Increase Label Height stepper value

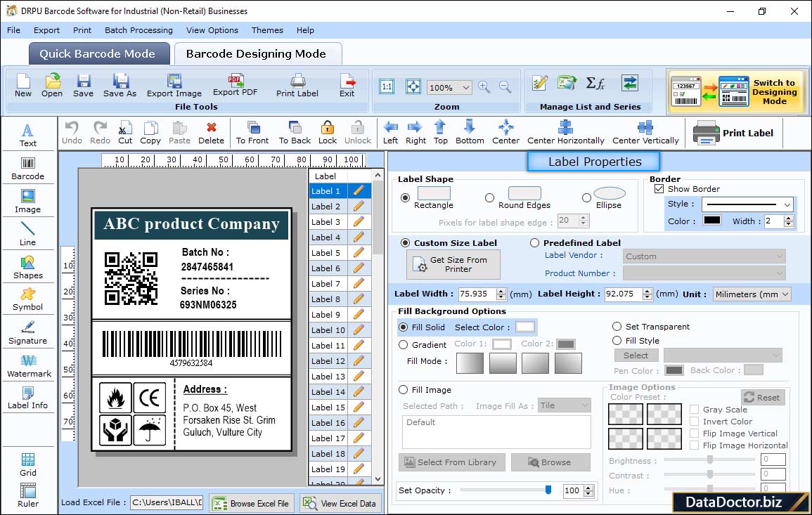pyautogui.click(x=647, y=291)
